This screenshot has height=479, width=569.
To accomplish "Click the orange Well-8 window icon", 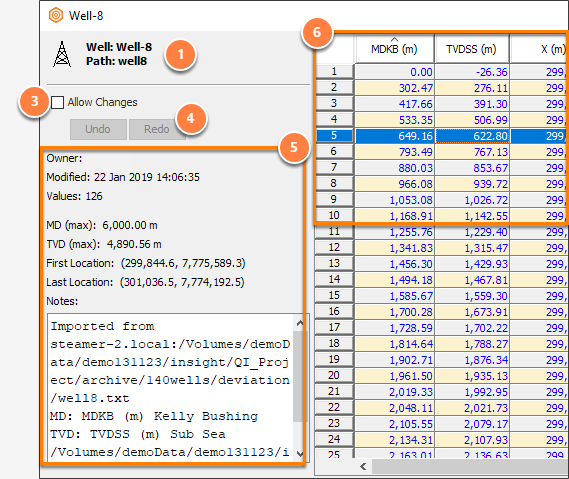I will click(x=56, y=15).
